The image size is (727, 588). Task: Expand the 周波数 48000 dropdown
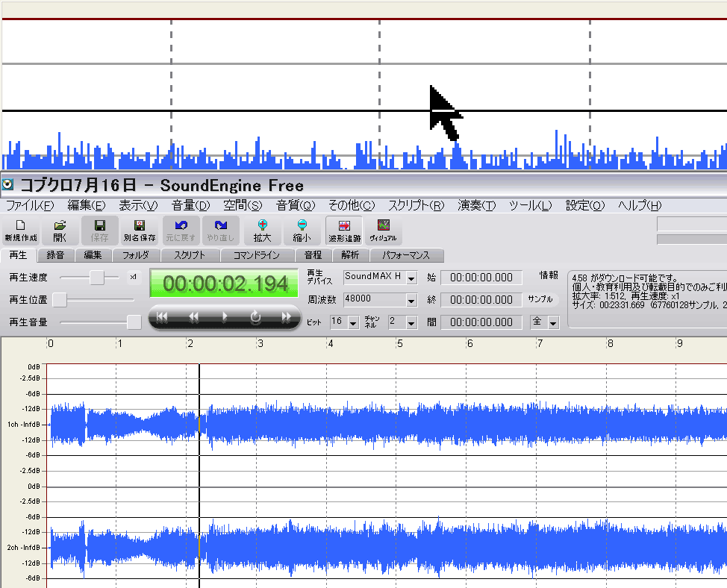(411, 300)
